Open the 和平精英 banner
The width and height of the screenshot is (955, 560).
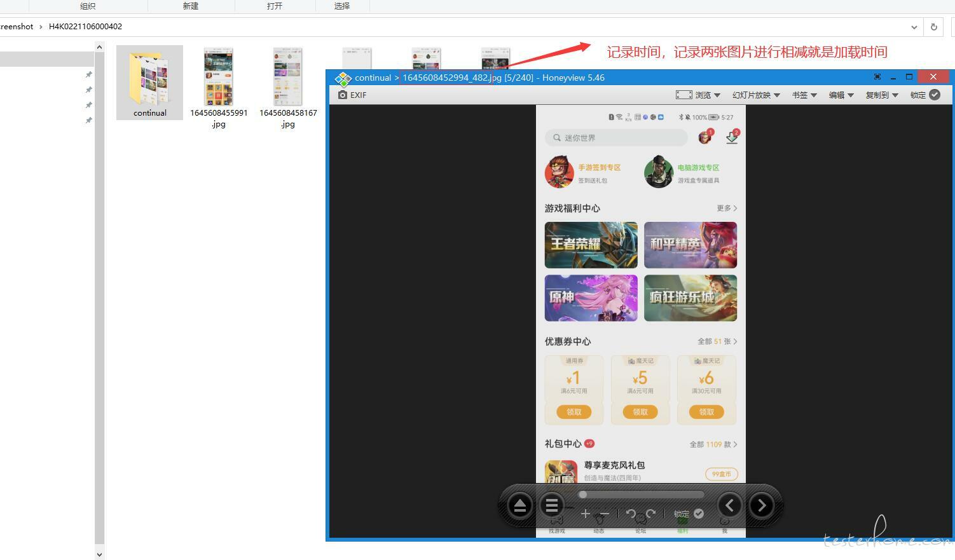(690, 245)
